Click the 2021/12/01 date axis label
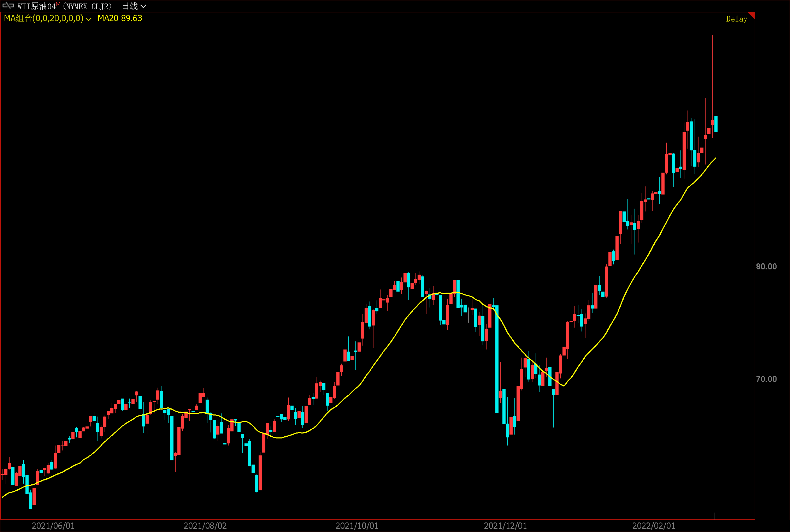The width and height of the screenshot is (790, 532). (x=505, y=526)
